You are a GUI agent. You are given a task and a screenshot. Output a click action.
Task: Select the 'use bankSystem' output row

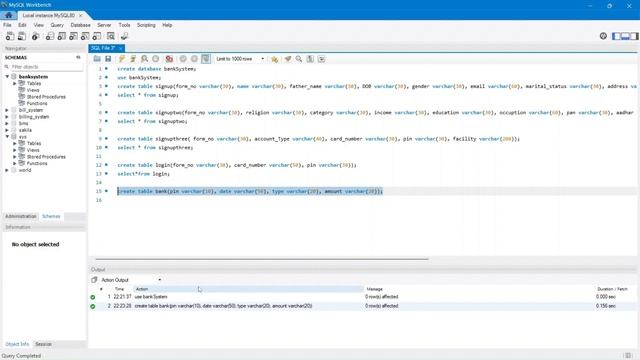pyautogui.click(x=362, y=297)
